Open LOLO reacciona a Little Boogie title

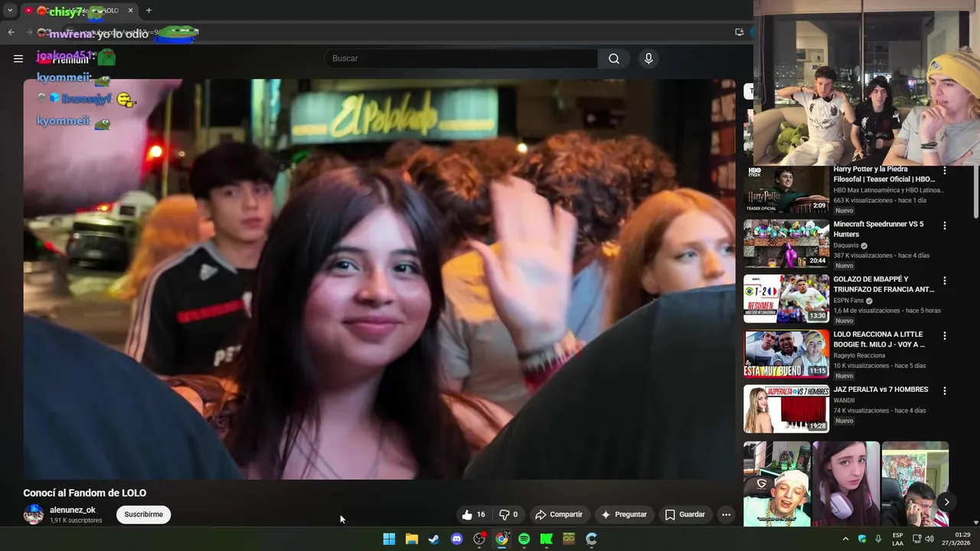(x=879, y=339)
